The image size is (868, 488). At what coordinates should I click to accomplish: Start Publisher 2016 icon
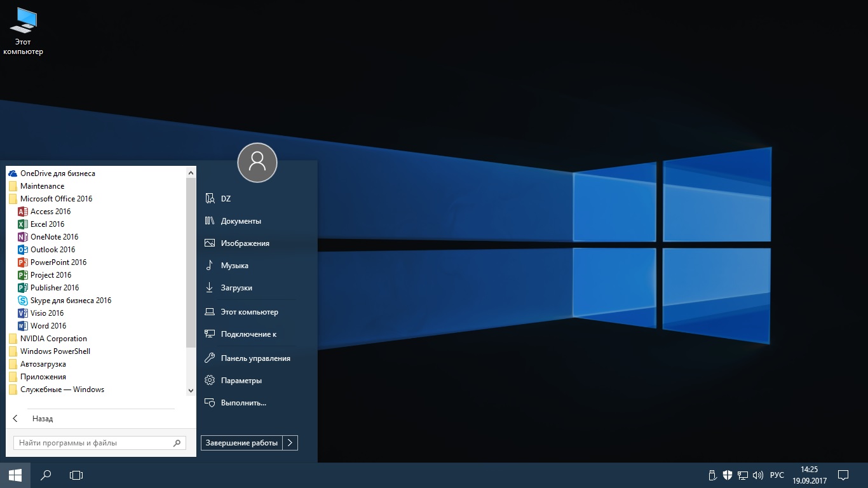click(23, 288)
